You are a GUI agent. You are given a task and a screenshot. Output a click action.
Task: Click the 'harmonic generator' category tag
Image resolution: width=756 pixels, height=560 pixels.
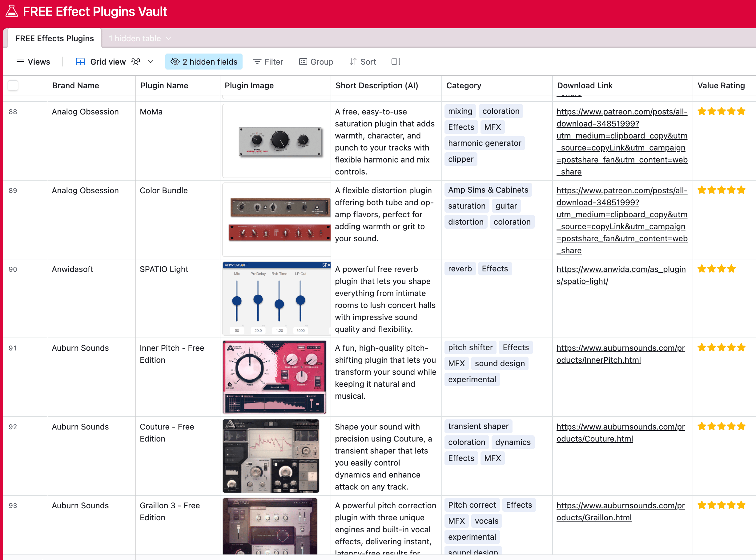click(484, 143)
